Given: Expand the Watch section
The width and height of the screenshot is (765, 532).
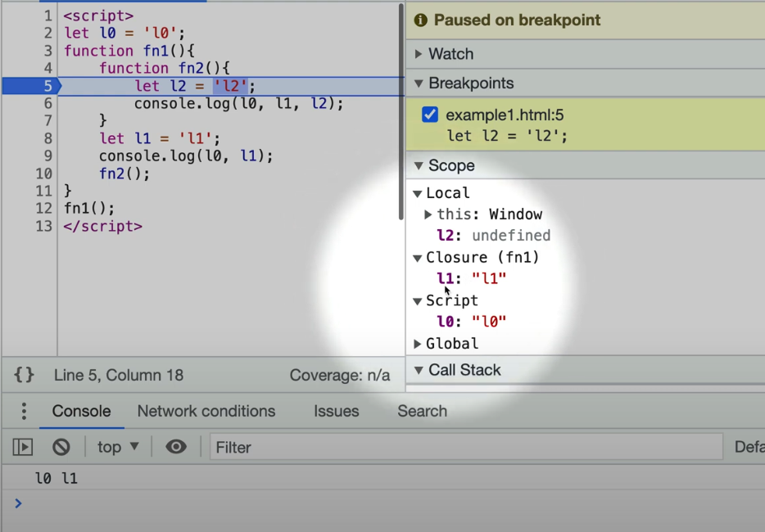Looking at the screenshot, I should click(418, 54).
